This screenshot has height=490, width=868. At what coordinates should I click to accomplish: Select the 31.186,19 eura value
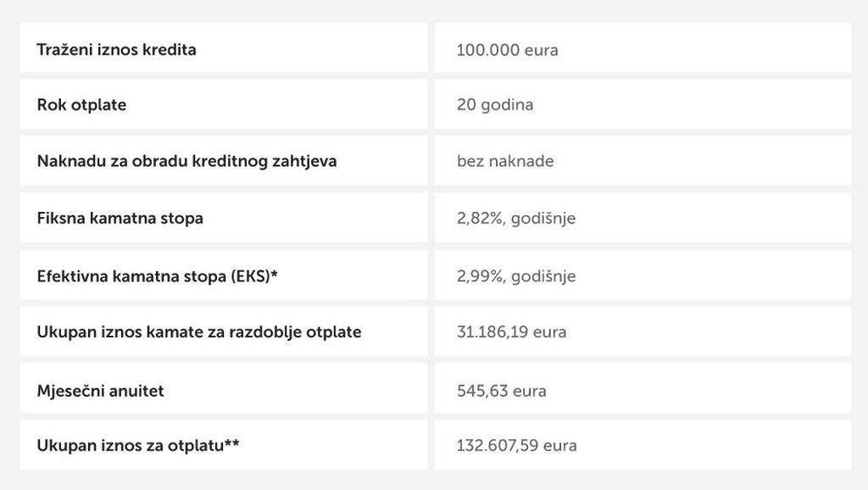(511, 332)
